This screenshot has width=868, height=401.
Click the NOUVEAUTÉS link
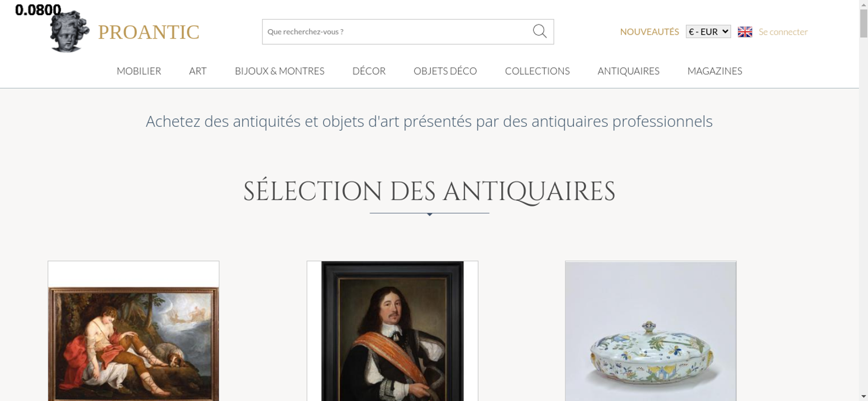[649, 32]
